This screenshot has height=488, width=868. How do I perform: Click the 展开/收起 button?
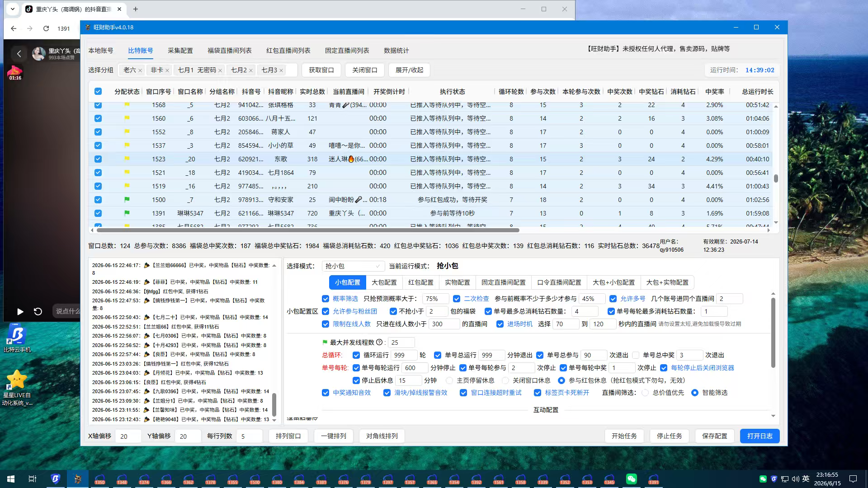pyautogui.click(x=410, y=70)
